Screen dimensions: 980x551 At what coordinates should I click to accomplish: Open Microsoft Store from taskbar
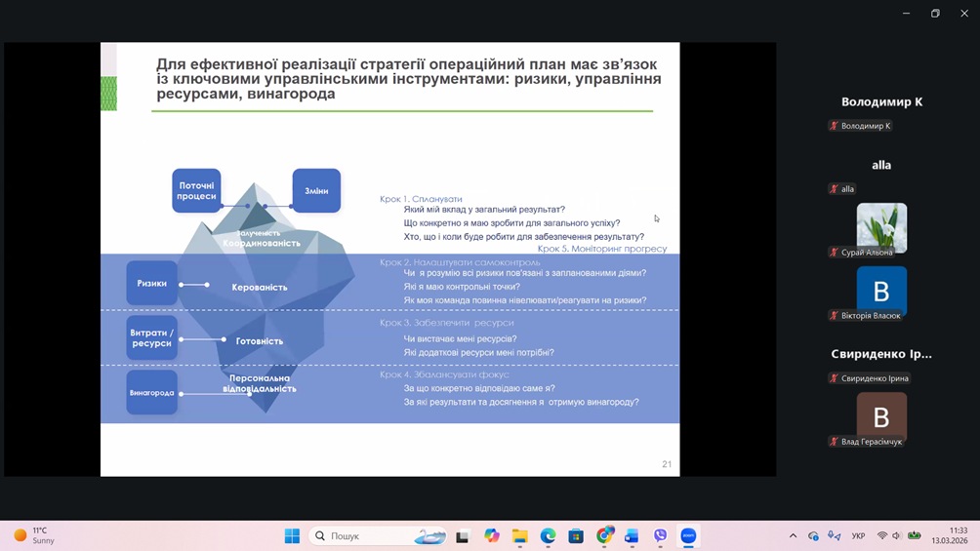(x=576, y=535)
